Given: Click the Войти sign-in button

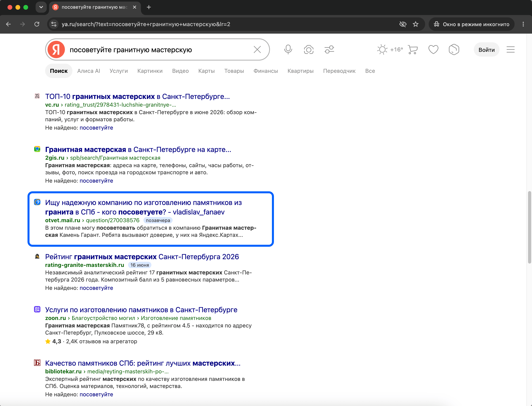Looking at the screenshot, I should coord(486,50).
